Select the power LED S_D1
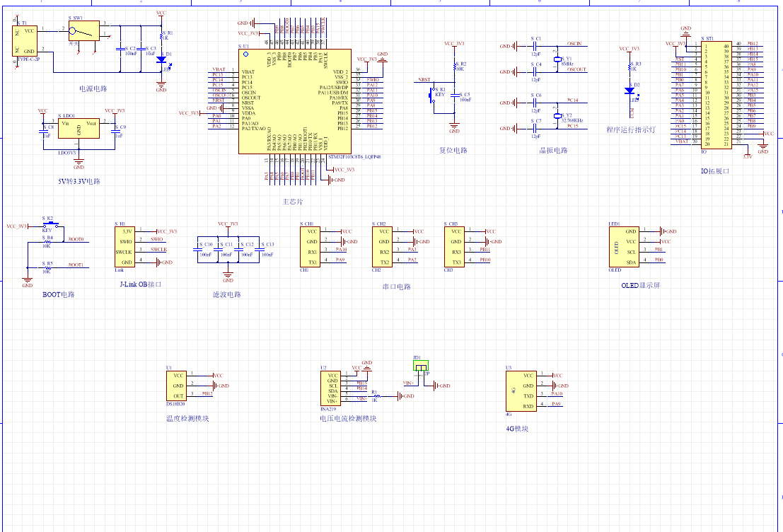The width and height of the screenshot is (783, 532). tap(161, 59)
